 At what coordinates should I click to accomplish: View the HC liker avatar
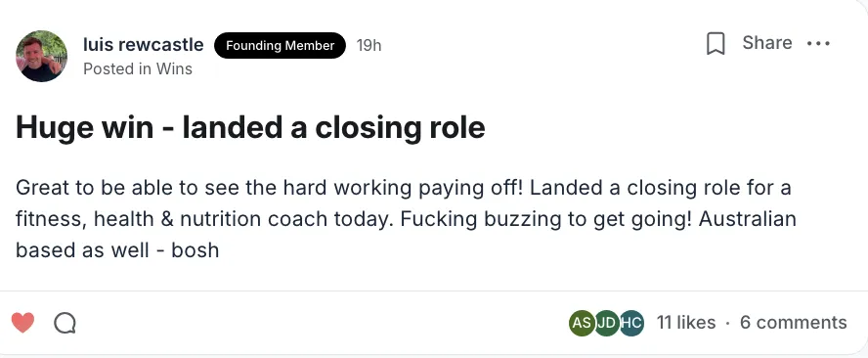point(631,323)
